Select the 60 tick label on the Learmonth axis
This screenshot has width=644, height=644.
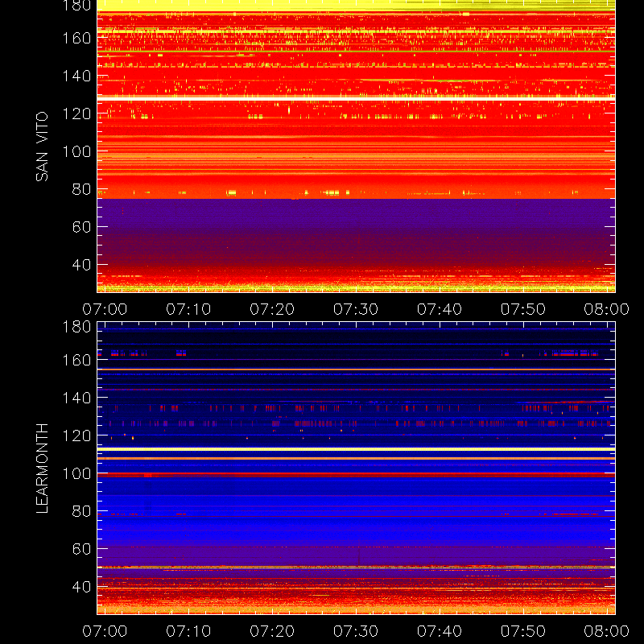[x=81, y=549]
